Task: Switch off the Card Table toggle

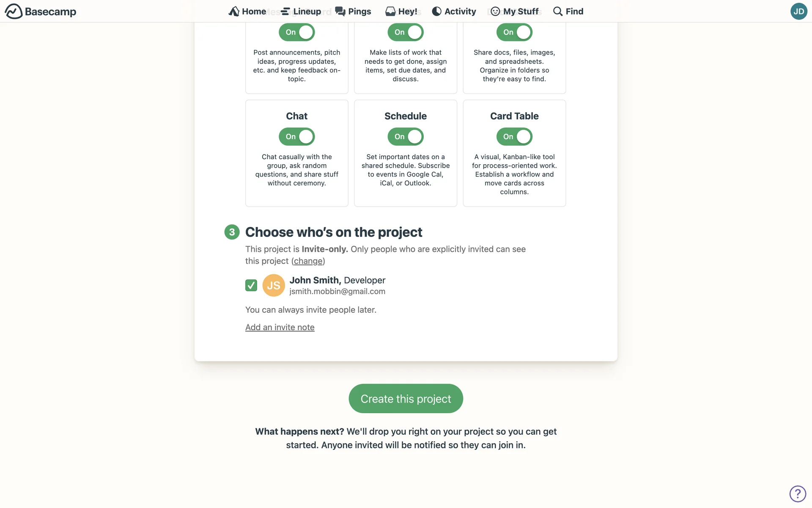Action: tap(514, 137)
